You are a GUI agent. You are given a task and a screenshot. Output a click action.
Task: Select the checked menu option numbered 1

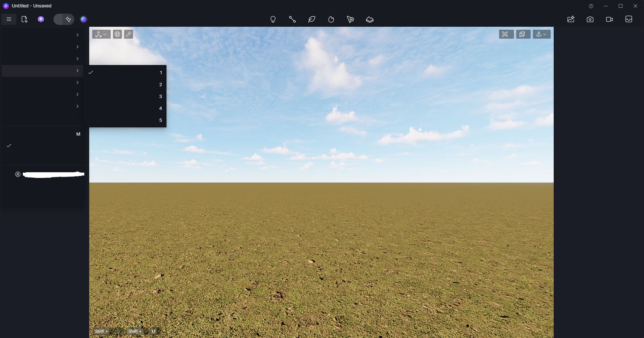coord(125,72)
